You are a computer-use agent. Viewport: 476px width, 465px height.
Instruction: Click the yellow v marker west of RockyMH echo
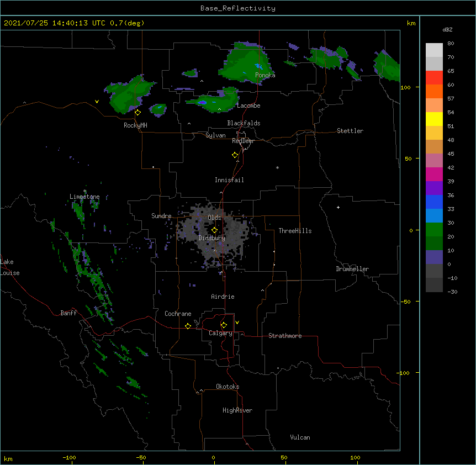(97, 102)
